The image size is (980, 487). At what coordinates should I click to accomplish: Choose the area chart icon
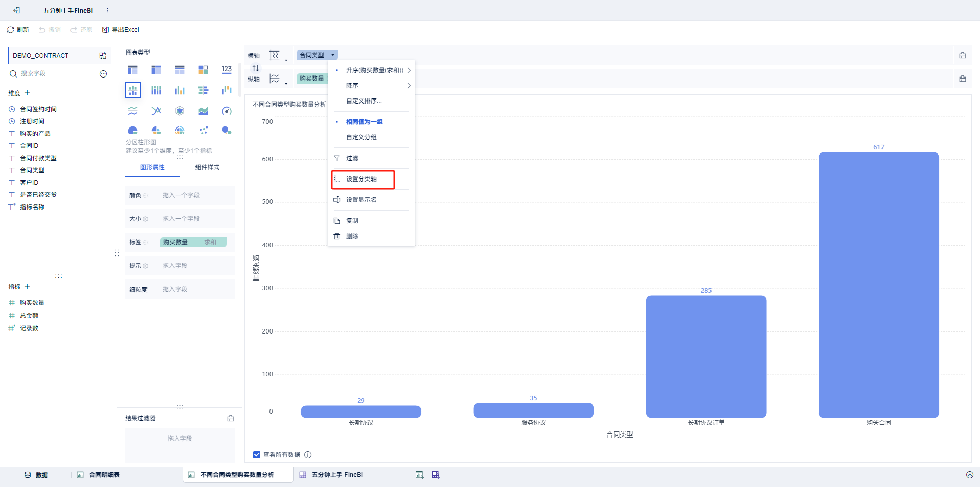pyautogui.click(x=203, y=111)
